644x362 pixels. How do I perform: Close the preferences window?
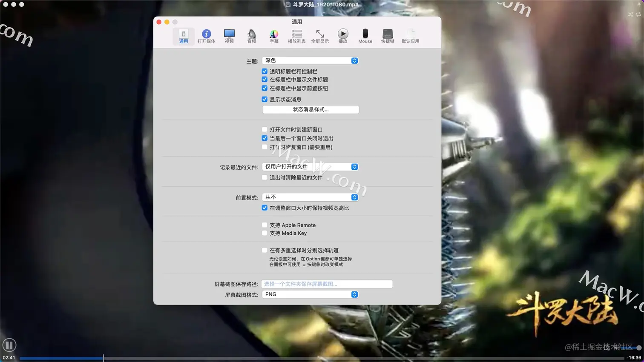159,22
